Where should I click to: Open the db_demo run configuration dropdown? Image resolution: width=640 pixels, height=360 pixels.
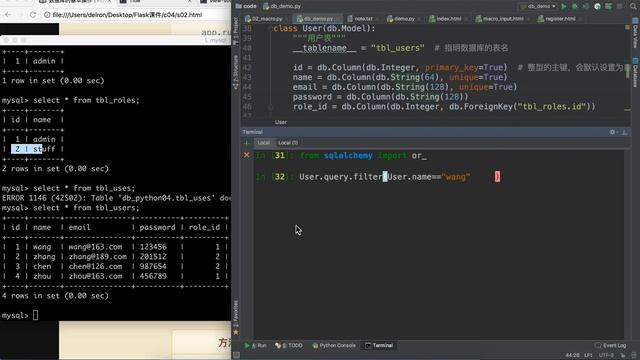539,6
